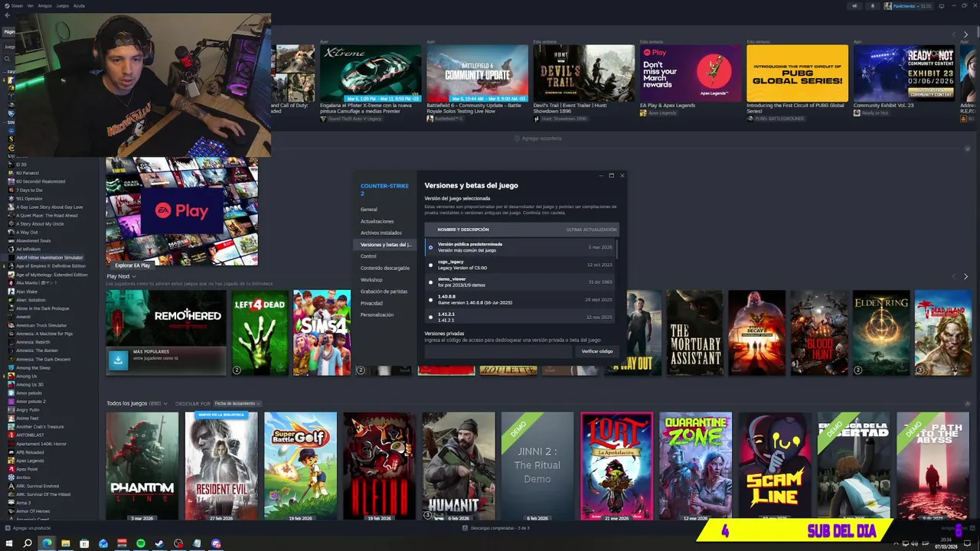The height and width of the screenshot is (551, 980).
Task: Select Versión pública predeterminada radio button
Action: [x=430, y=247]
